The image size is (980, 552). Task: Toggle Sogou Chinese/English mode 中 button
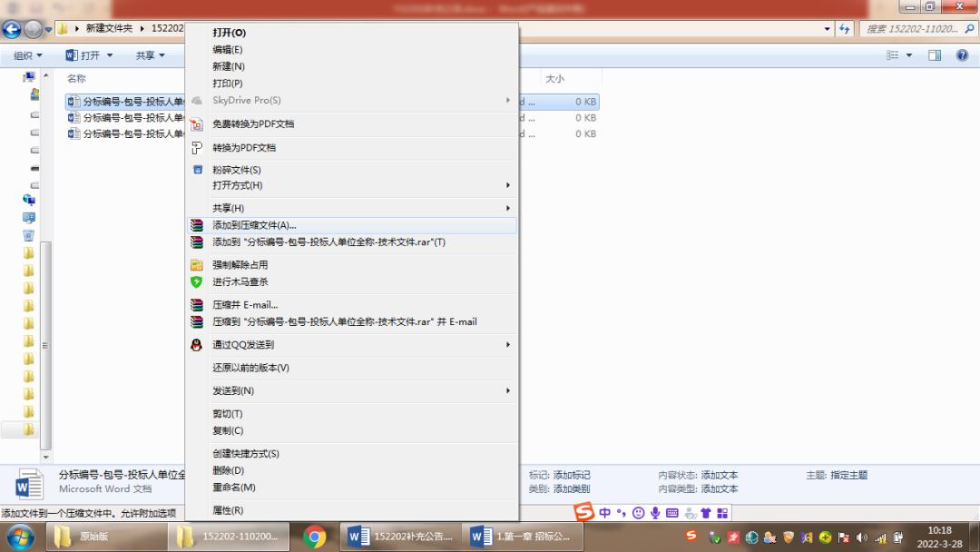pos(604,513)
